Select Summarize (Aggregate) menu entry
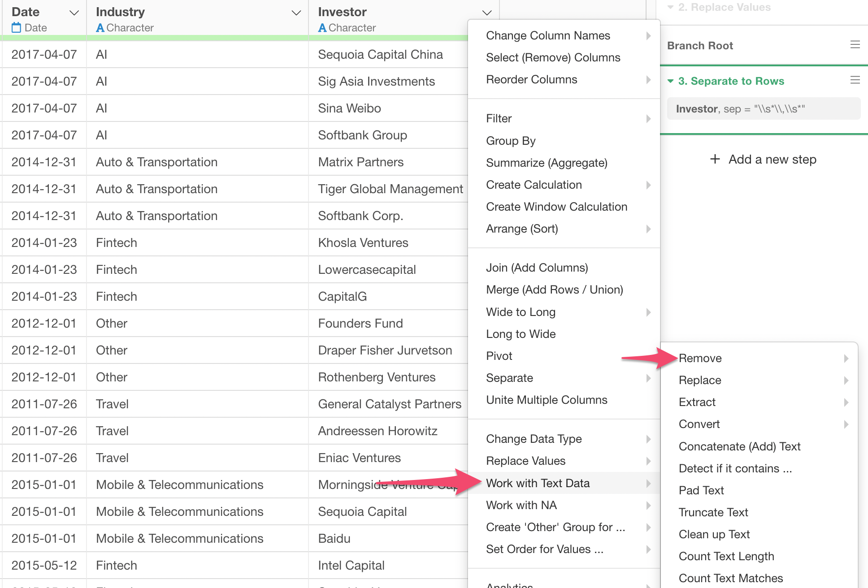Viewport: 868px width, 588px height. (x=547, y=163)
